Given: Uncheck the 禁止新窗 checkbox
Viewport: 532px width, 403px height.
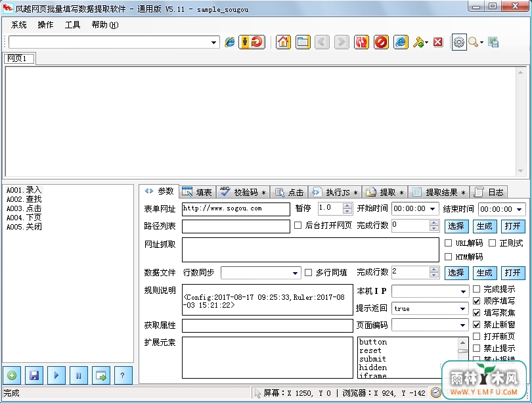Looking at the screenshot, I should 477,325.
